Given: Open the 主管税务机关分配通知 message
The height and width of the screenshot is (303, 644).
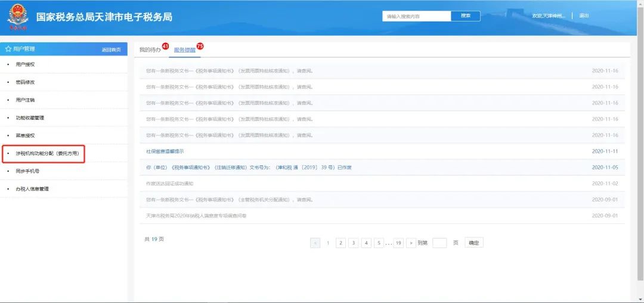Looking at the screenshot, I should [229, 200].
